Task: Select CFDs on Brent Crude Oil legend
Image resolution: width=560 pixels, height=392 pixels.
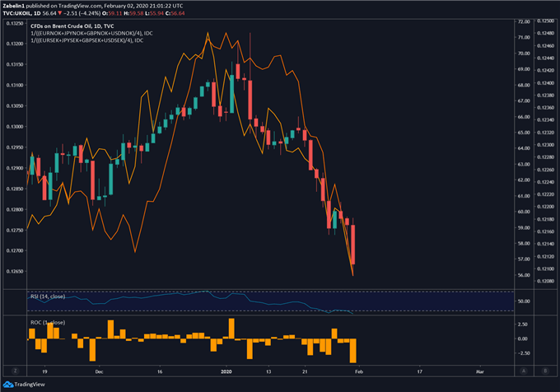Action: (72, 26)
